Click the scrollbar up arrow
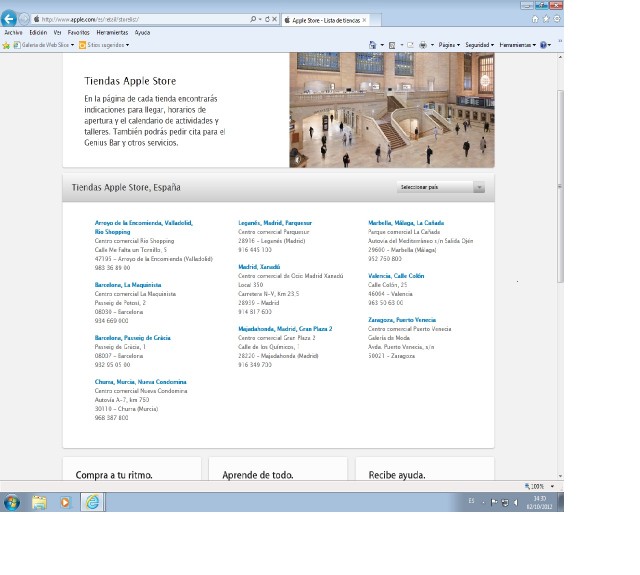 (560, 57)
